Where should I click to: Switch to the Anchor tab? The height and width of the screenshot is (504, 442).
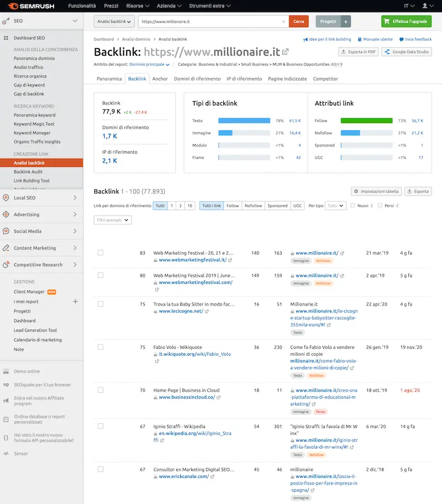point(160,78)
